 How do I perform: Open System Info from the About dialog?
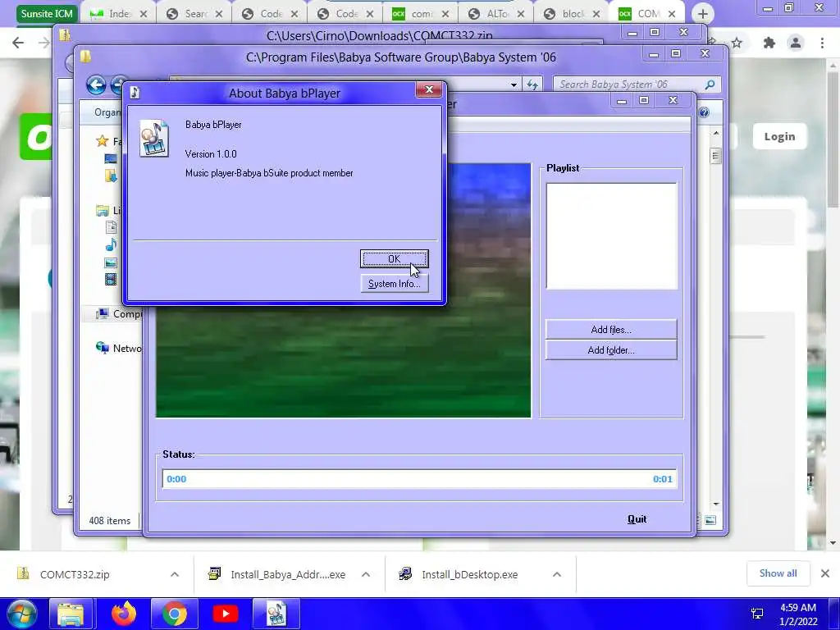pos(395,284)
